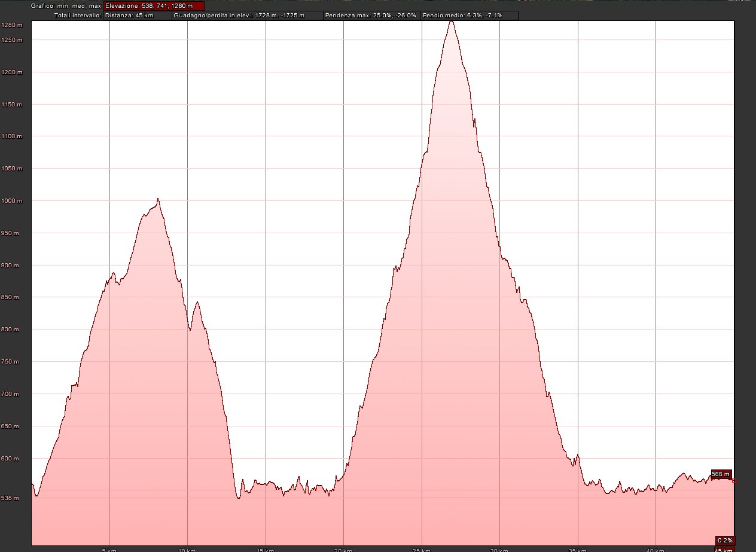Click the 35 km label on the distance axis
The width and height of the screenshot is (756, 552).
577,550
